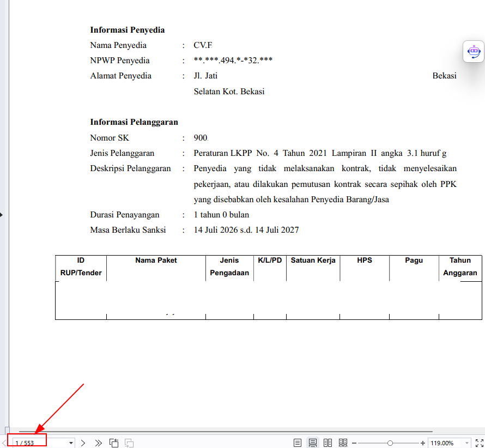
Task: Jump to the last page
Action: (98, 443)
